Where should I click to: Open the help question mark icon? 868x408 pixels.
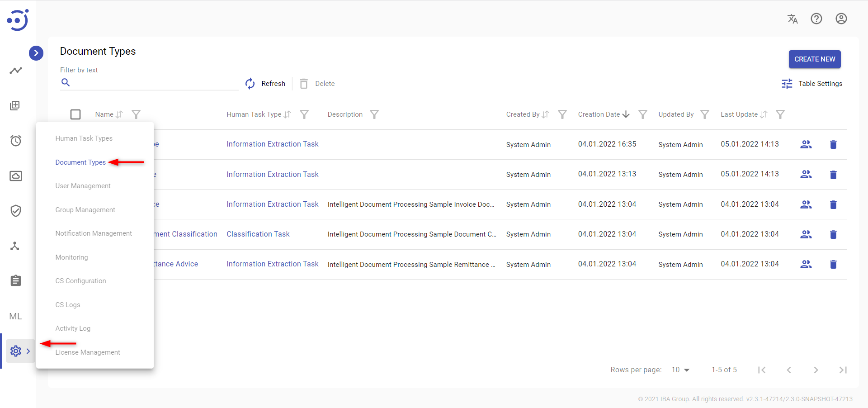[816, 19]
